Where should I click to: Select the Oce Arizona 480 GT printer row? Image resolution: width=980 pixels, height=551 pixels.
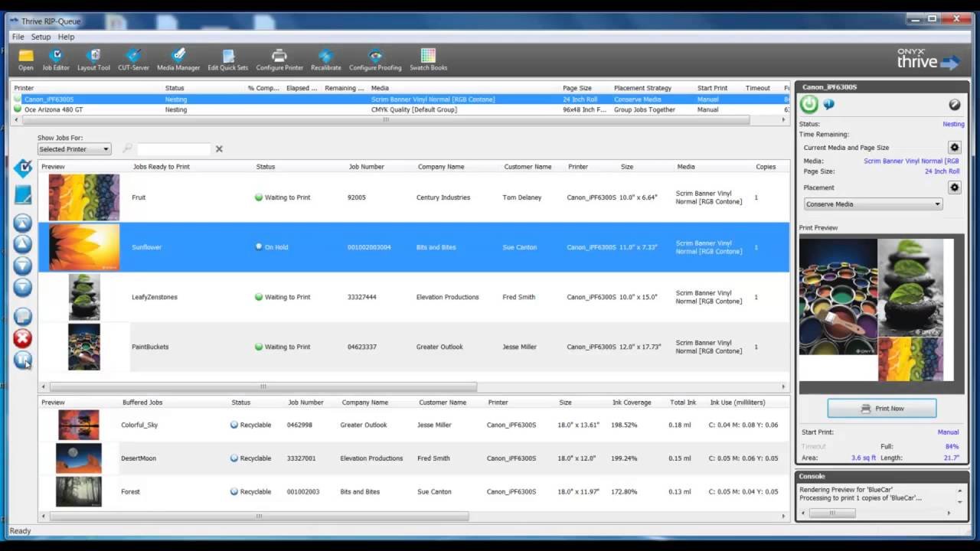pyautogui.click(x=54, y=109)
